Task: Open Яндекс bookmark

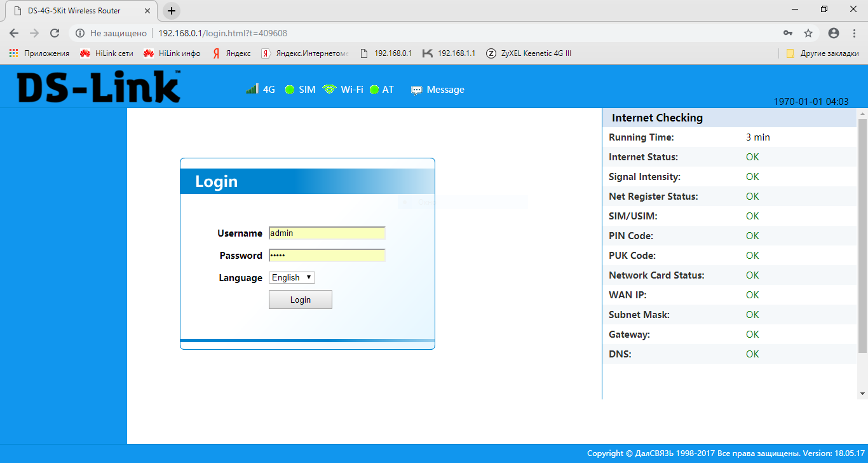Action: point(232,53)
